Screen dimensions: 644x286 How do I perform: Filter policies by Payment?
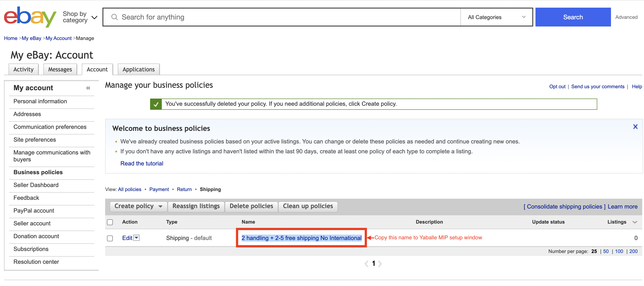coord(159,189)
